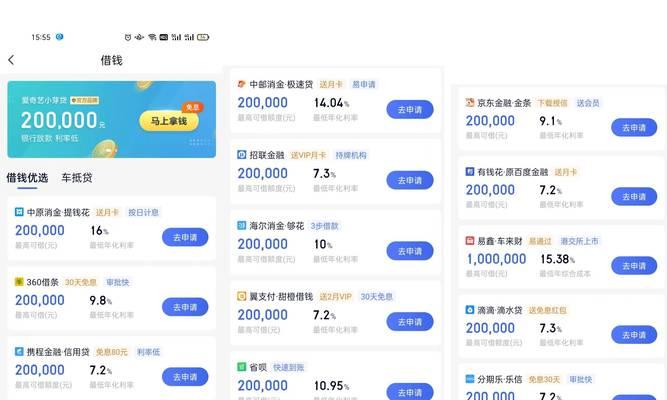The width and height of the screenshot is (667, 400).
Task: Tap the 30天免息 tag on 360借条
Action: tap(80, 282)
